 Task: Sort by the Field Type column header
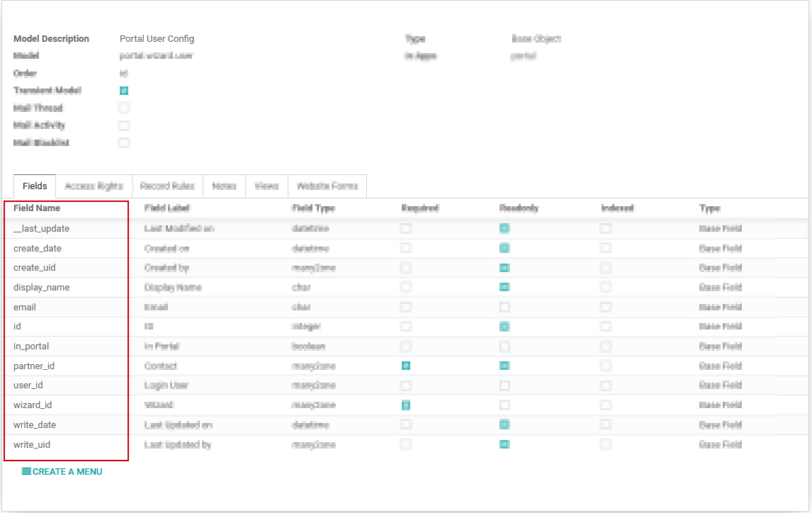313,208
